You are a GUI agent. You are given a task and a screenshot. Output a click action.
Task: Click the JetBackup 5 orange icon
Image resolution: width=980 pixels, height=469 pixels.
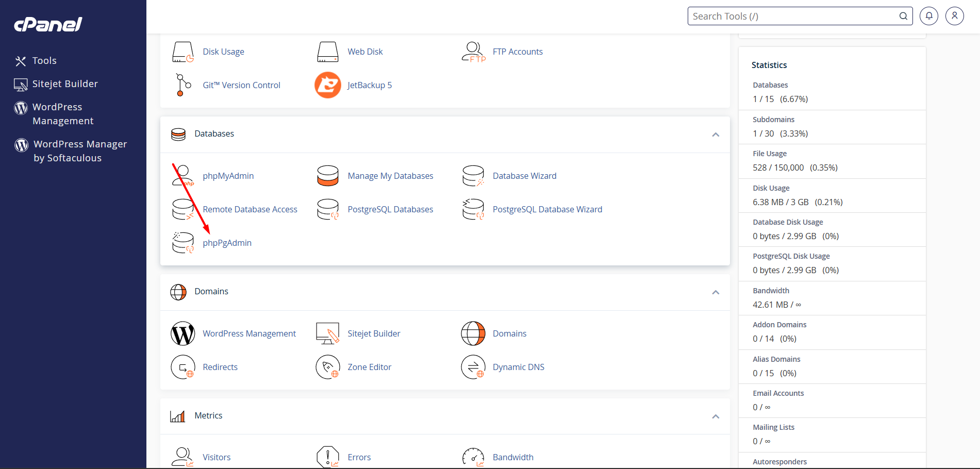click(x=328, y=85)
